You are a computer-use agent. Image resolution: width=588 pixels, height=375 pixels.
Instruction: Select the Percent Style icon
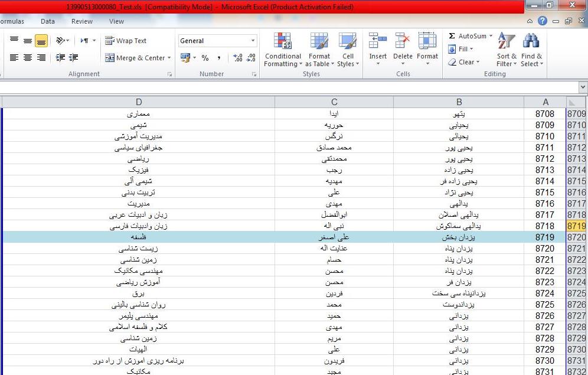(x=204, y=58)
